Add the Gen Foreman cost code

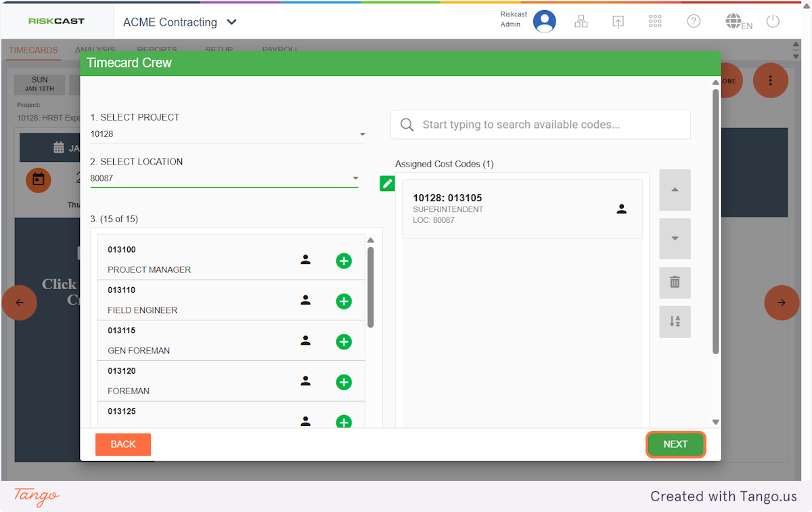[344, 342]
